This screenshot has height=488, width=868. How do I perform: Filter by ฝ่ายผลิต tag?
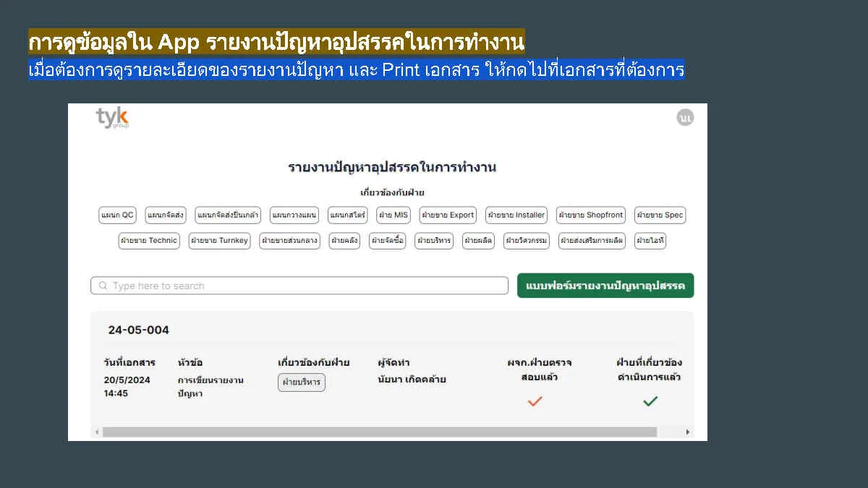coord(478,241)
